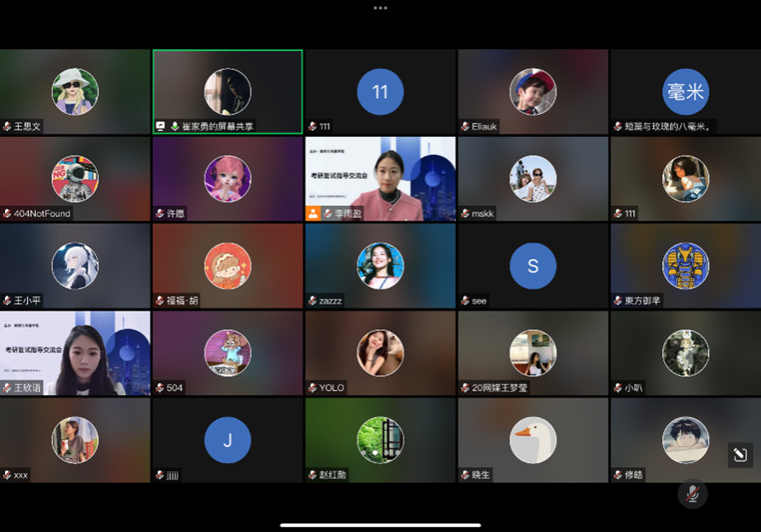
Task: Click the exit fullscreen arrow icon
Action: click(740, 455)
